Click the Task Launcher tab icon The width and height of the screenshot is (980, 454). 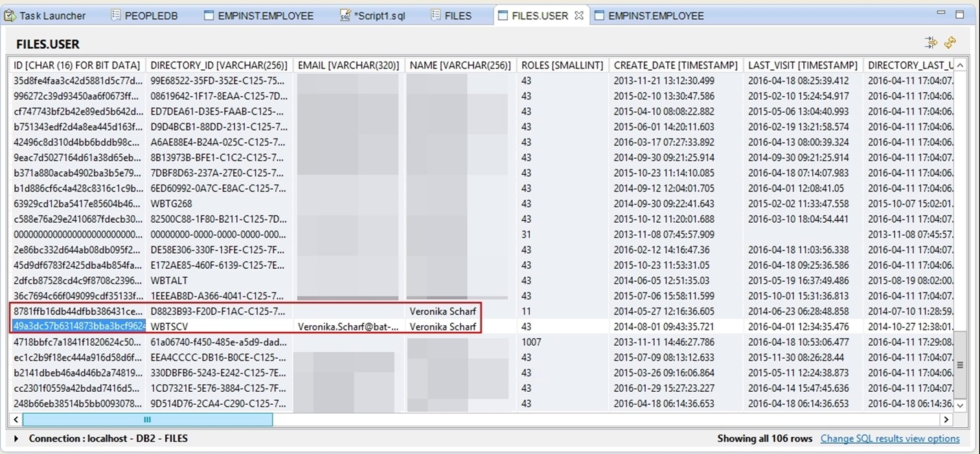point(10,16)
